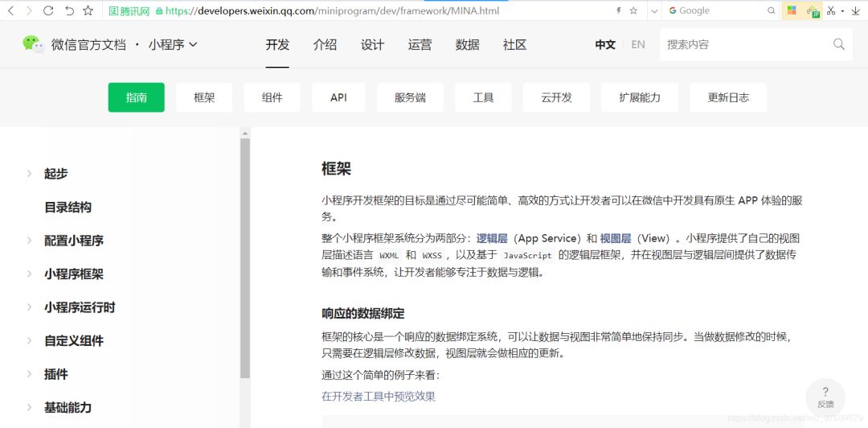
Task: Click the scissors screenshot tool icon
Action: pyautogui.click(x=831, y=10)
